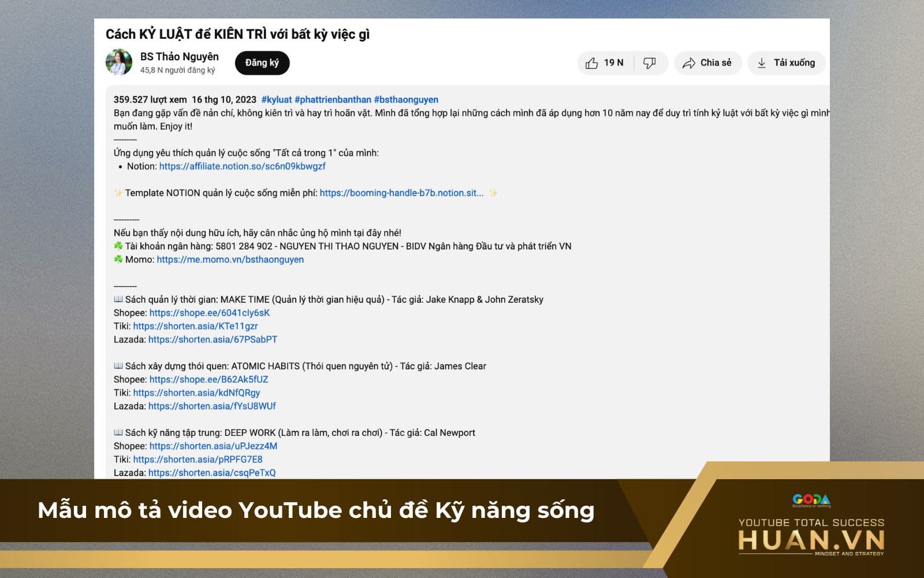The height and width of the screenshot is (578, 924).
Task: Click the Tài khoản ngân hàng BIDV line
Action: [342, 246]
